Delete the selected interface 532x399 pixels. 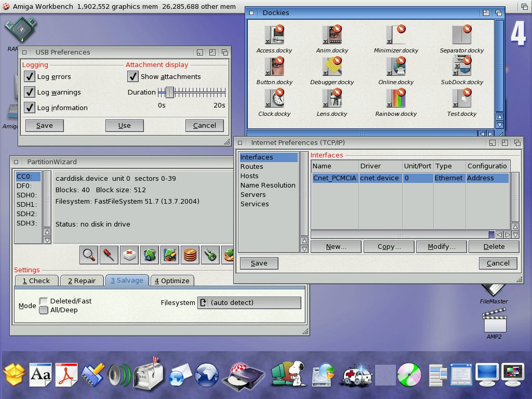coord(494,247)
